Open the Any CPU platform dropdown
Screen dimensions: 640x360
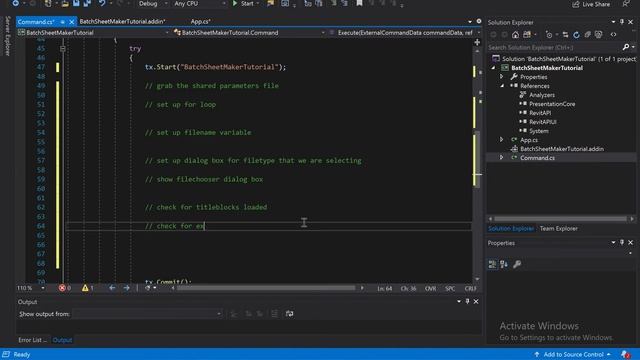coord(199,4)
